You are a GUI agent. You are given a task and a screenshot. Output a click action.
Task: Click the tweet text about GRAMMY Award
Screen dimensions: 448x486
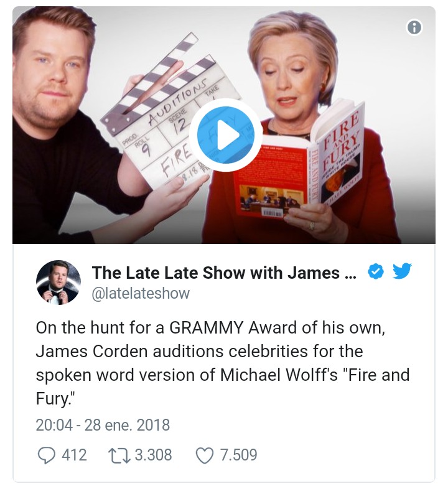(223, 363)
